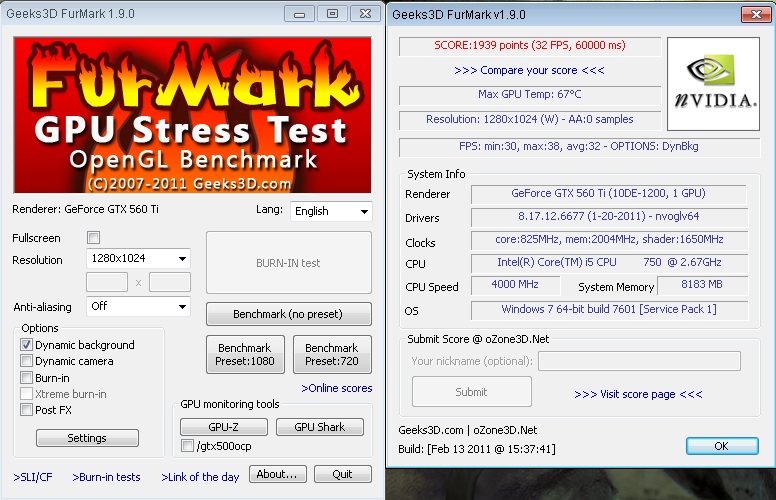This screenshot has height=500, width=776.
Task: Open the Anti-aliasing Off dropdown
Action: coord(138,306)
